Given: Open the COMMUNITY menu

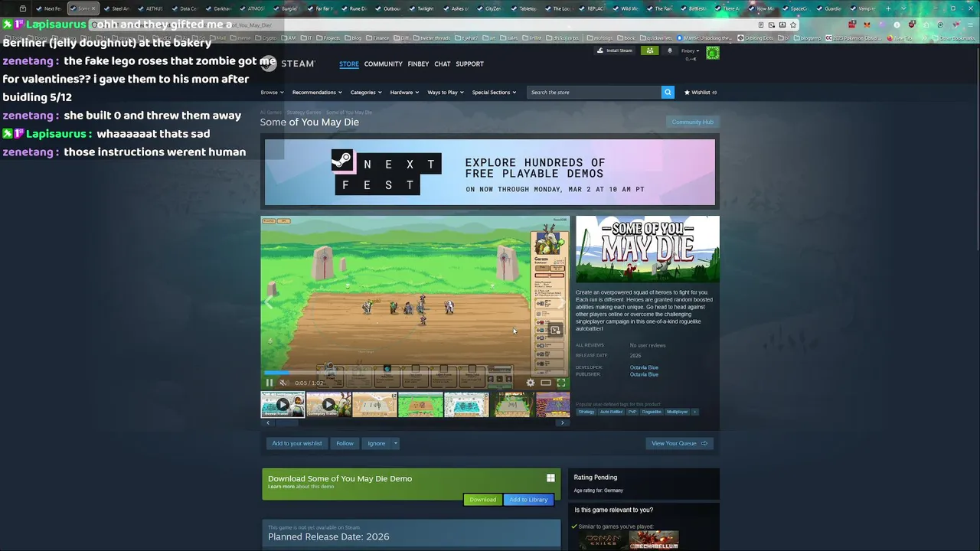Looking at the screenshot, I should coord(384,64).
